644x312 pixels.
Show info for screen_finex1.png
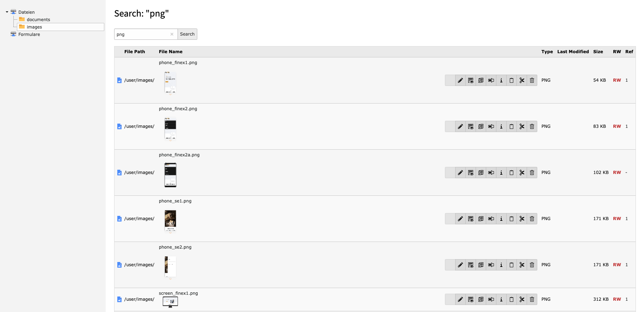tap(501, 299)
